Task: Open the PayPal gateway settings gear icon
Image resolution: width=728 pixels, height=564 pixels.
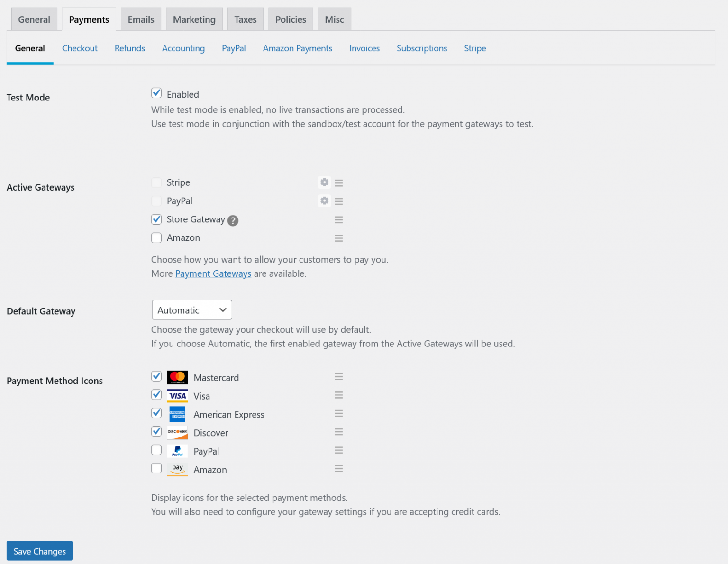Action: [x=324, y=200]
